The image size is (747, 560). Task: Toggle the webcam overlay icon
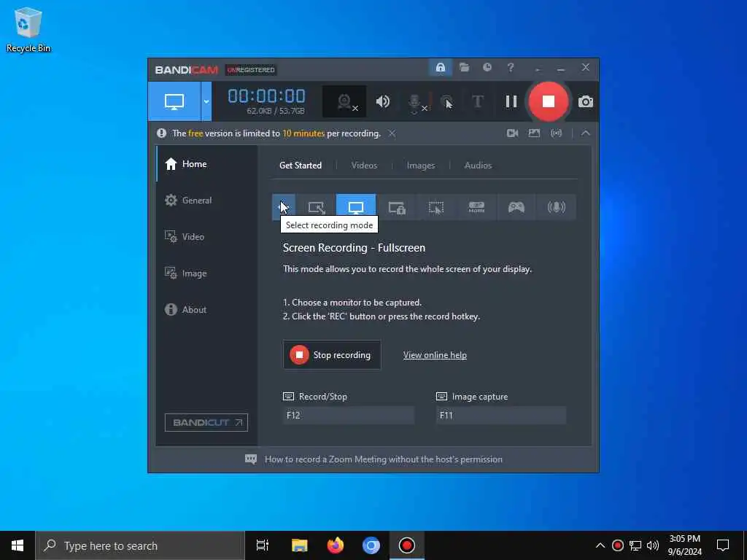pos(344,101)
